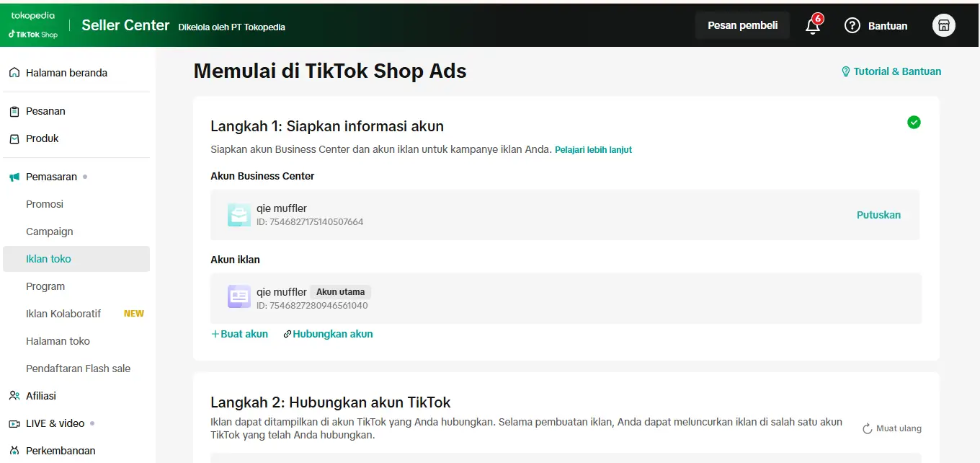Open the shop profile avatar icon
The image size is (980, 463).
[943, 26]
